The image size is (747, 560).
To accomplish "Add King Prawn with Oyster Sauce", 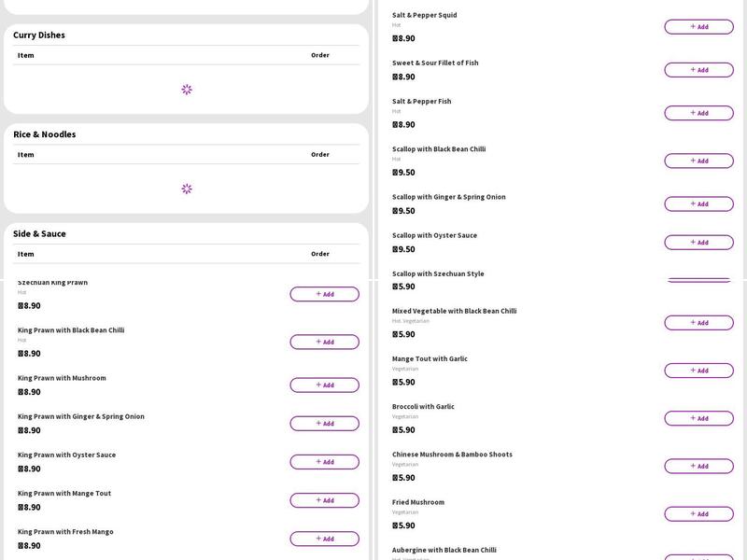I will (x=324, y=462).
